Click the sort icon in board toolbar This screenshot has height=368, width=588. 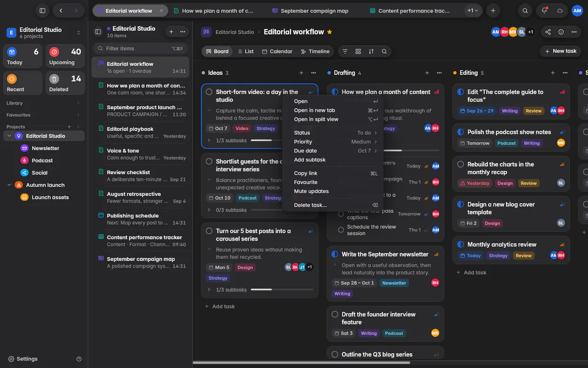(371, 52)
